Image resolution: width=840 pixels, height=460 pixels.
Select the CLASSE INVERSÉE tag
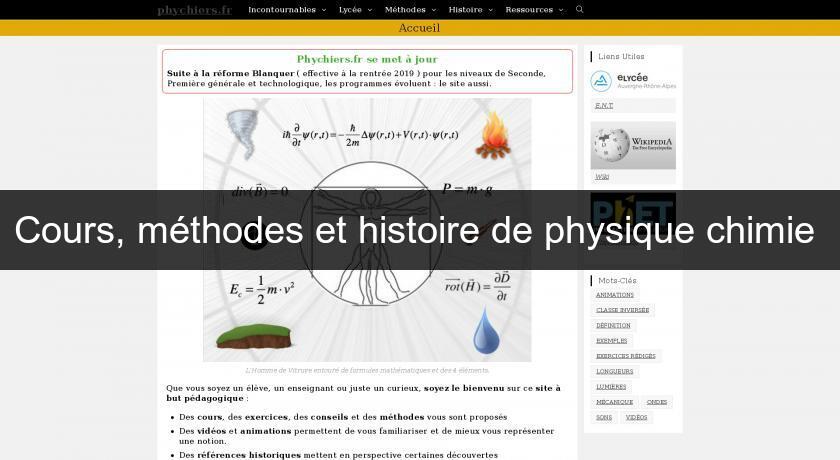(x=622, y=310)
